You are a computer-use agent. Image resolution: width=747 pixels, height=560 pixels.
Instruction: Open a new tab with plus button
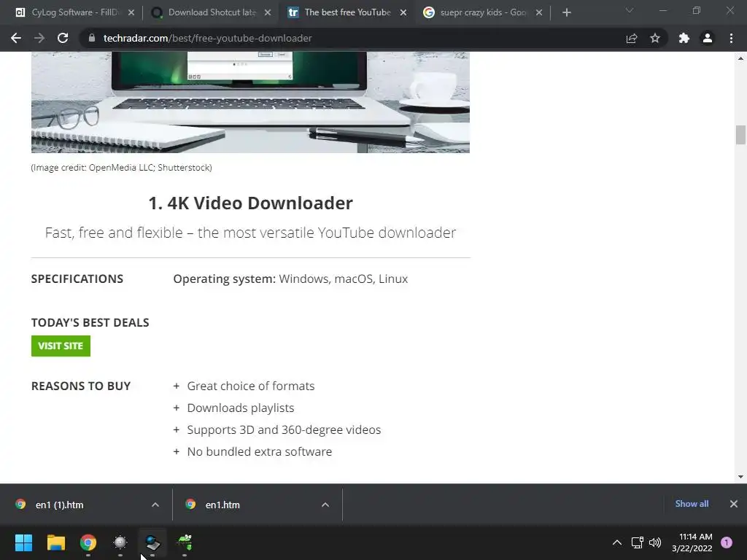566,12
